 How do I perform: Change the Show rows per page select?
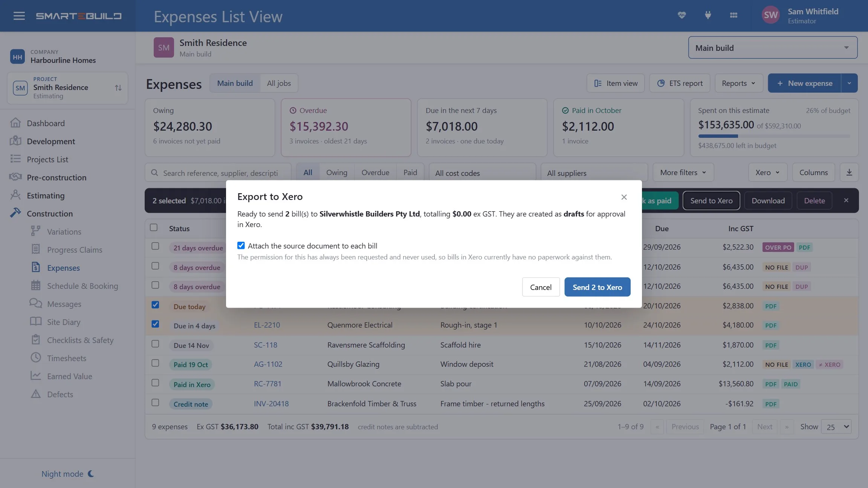[x=836, y=427]
